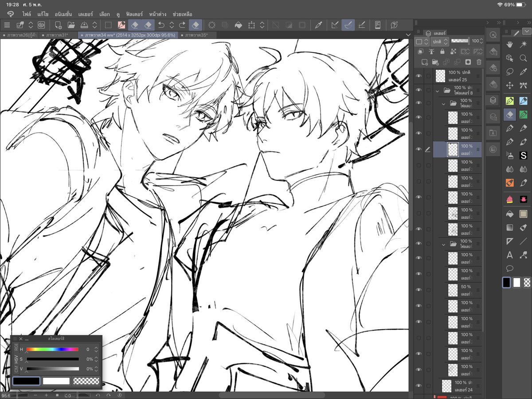Screen dimensions: 532x399
Task: Click the Save icon in command bar
Action: 83,25
